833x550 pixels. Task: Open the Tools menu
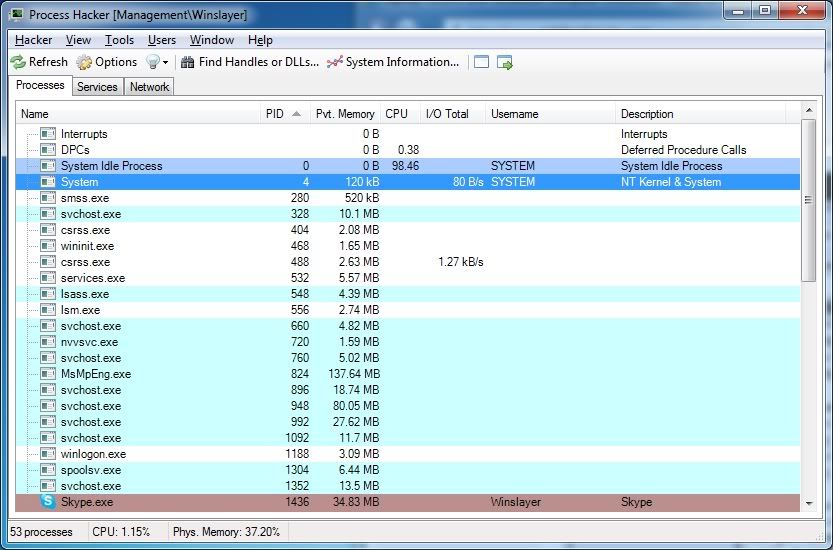(119, 40)
